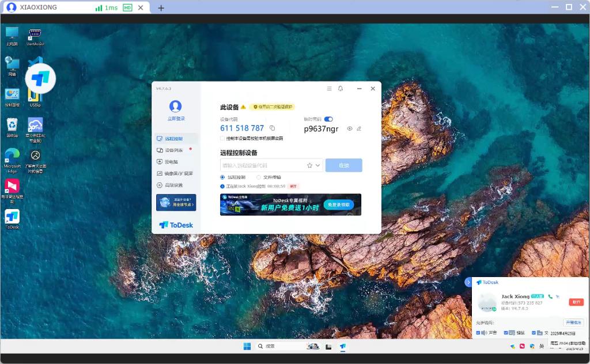This screenshot has height=364, width=590.
Task: Collapse the ToDesk session panel arrow
Action: [x=468, y=282]
